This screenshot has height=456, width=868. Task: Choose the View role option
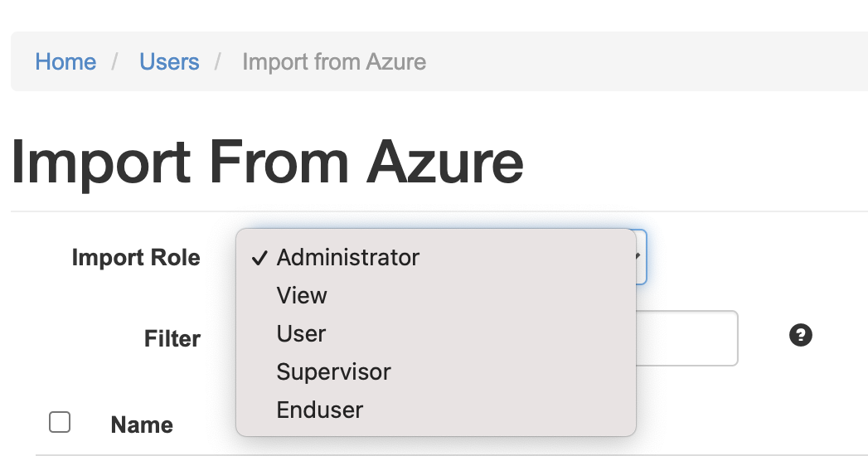pyautogui.click(x=302, y=296)
